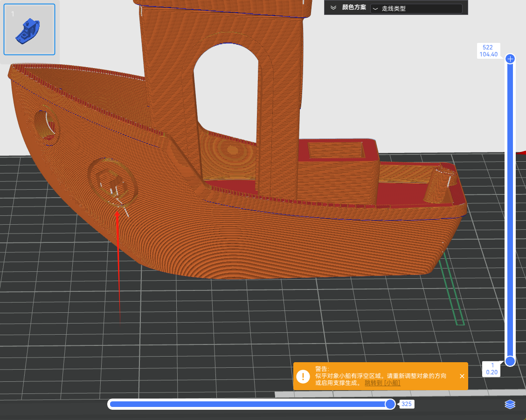The height and width of the screenshot is (420, 526).
Task: Click the circular porthole above the red arrow
Action: (112, 182)
